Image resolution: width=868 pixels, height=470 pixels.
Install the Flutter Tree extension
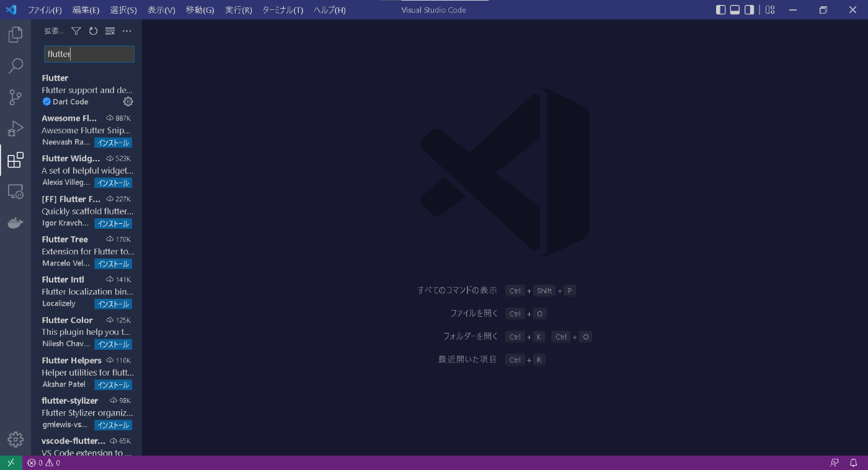(x=113, y=264)
